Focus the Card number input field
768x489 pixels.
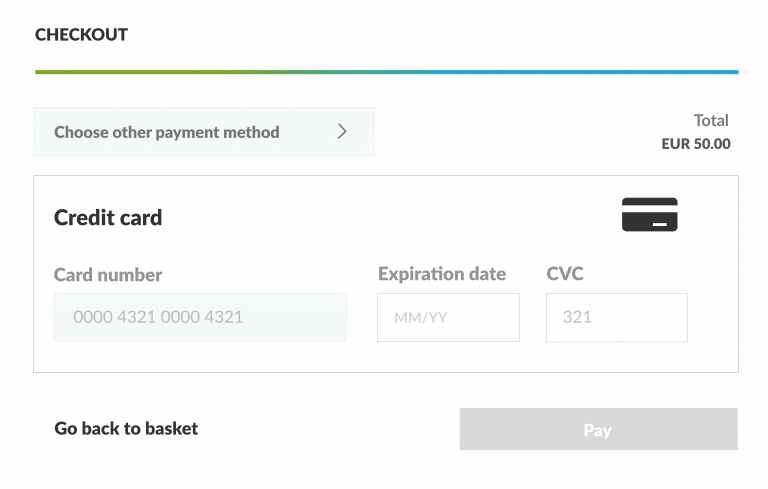[200, 317]
